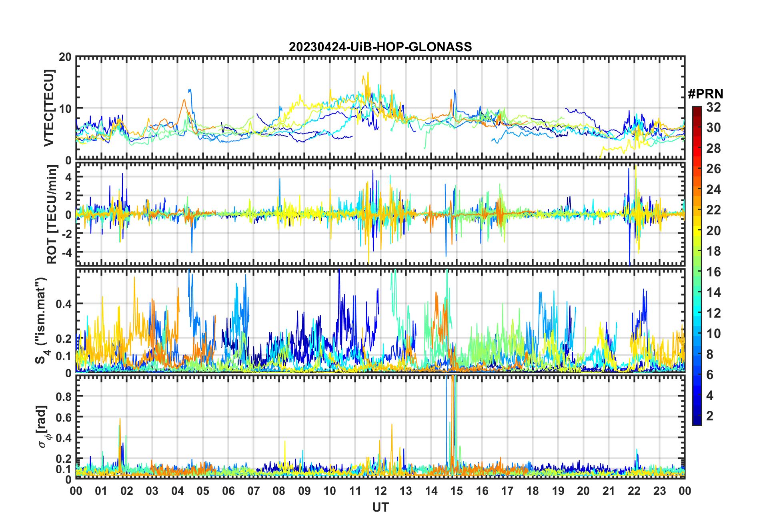Viewport: 761px width, 532px height.
Task: Select the 28 label on PRN colorbar
Action: tap(714, 148)
